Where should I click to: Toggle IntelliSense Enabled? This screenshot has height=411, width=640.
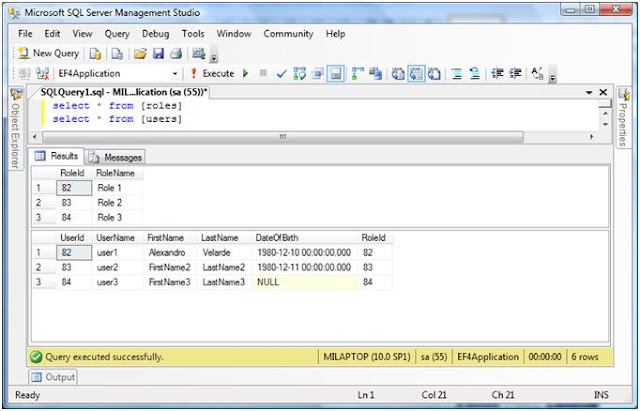(x=336, y=74)
